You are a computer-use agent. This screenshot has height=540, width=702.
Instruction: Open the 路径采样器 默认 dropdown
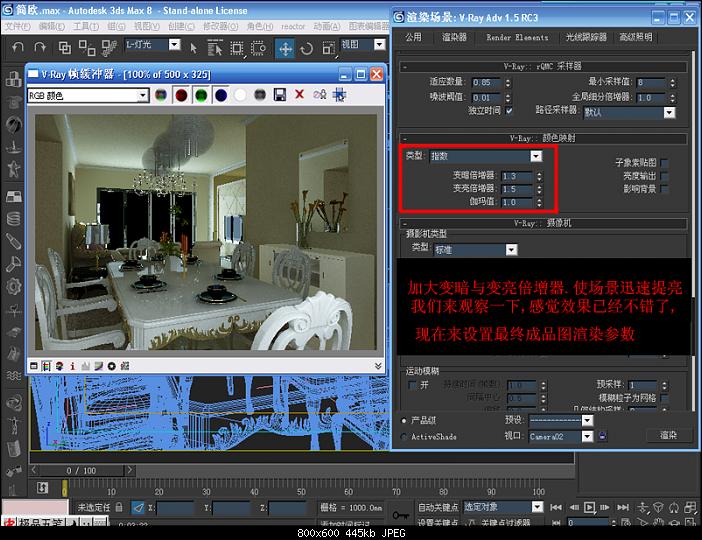[x=629, y=112]
